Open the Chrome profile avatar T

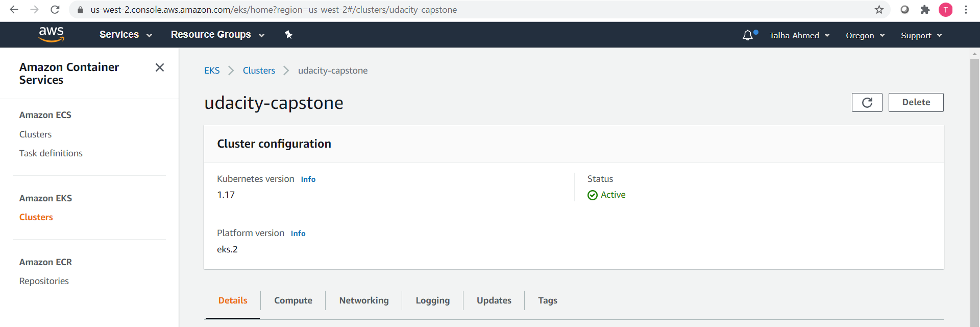[x=946, y=10]
